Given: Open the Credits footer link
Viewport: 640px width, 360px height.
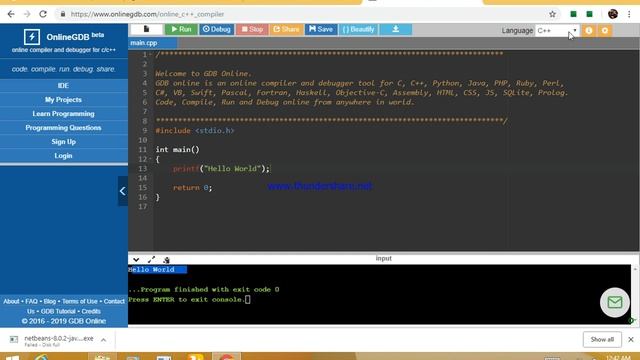Looking at the screenshot, I should 91,311.
